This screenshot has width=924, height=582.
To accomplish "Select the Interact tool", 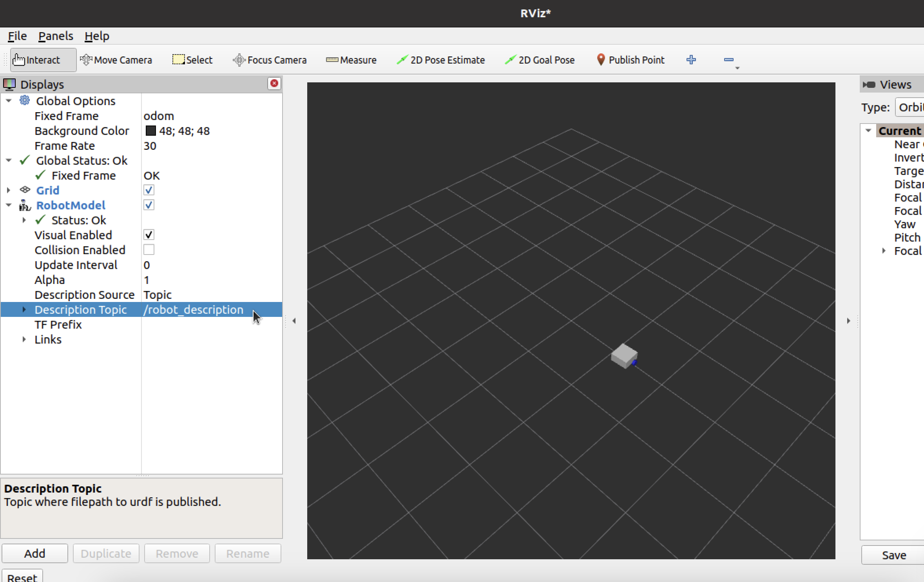I will tap(43, 60).
